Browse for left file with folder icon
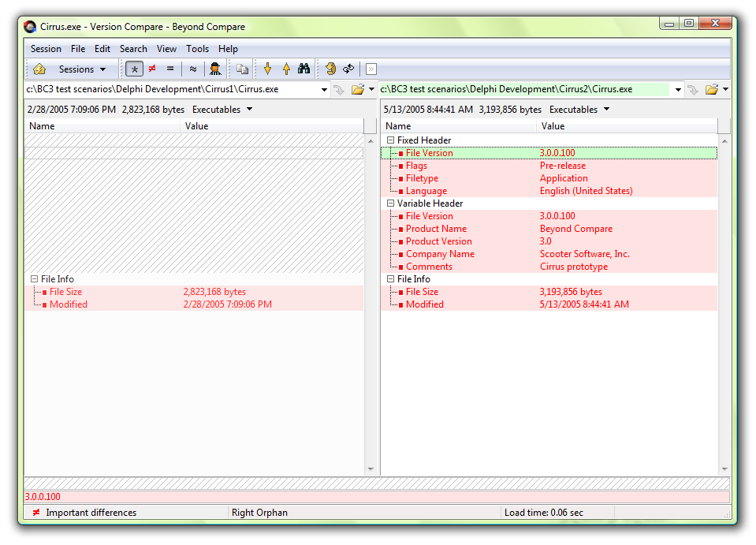This screenshot has height=545, width=756. click(x=358, y=90)
